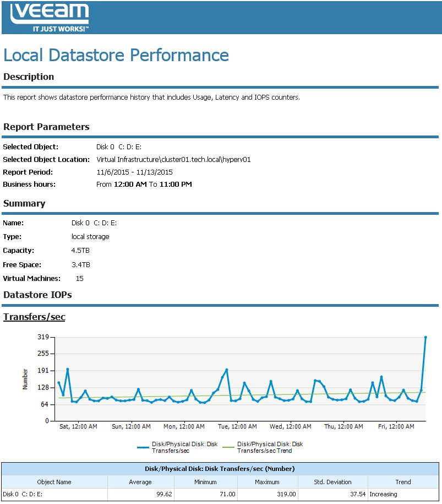Click the '255' y-axis label
442x504 pixels.
[x=43, y=354]
